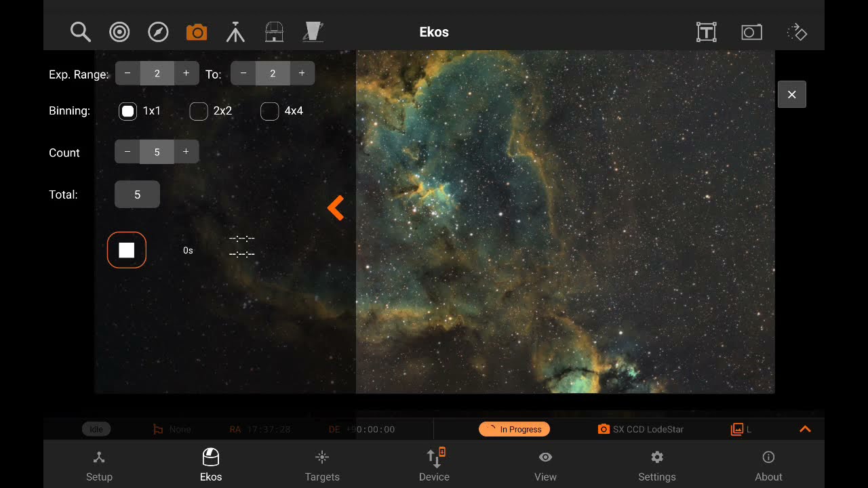Decrease the Count value

click(x=127, y=152)
